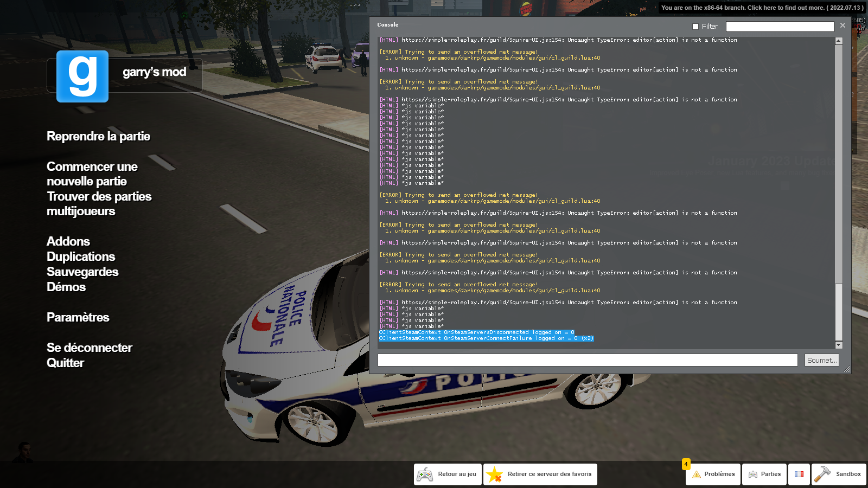
Task: Click the Soumet... submit button
Action: (x=822, y=360)
